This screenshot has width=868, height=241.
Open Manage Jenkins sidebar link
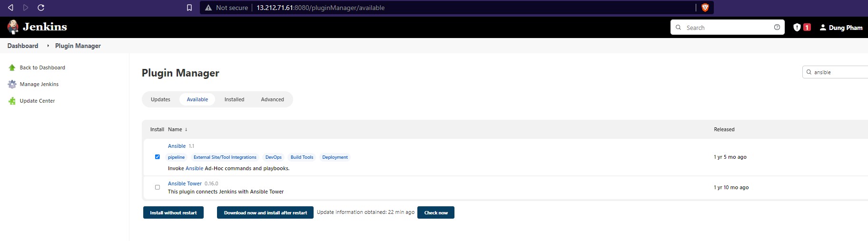pos(39,84)
